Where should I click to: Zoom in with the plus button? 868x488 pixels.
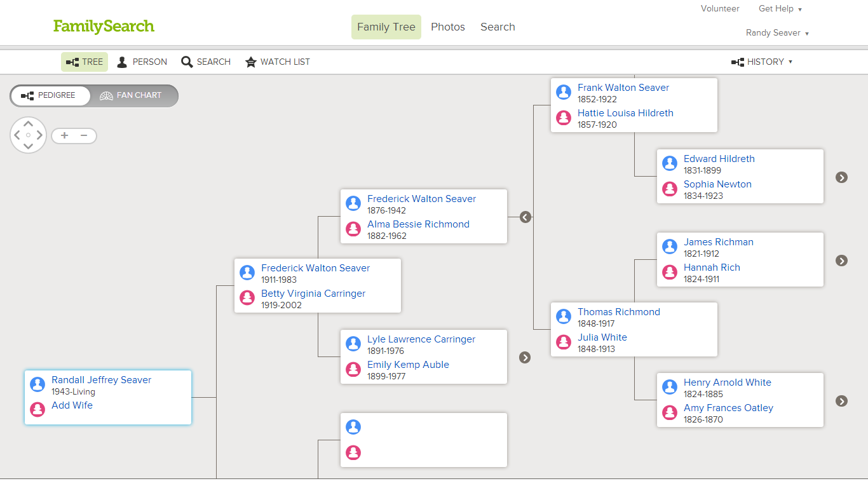pos(64,135)
